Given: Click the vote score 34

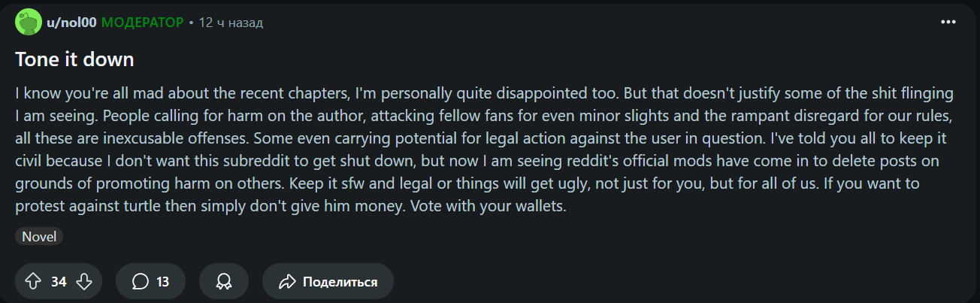Looking at the screenshot, I should click(59, 282).
